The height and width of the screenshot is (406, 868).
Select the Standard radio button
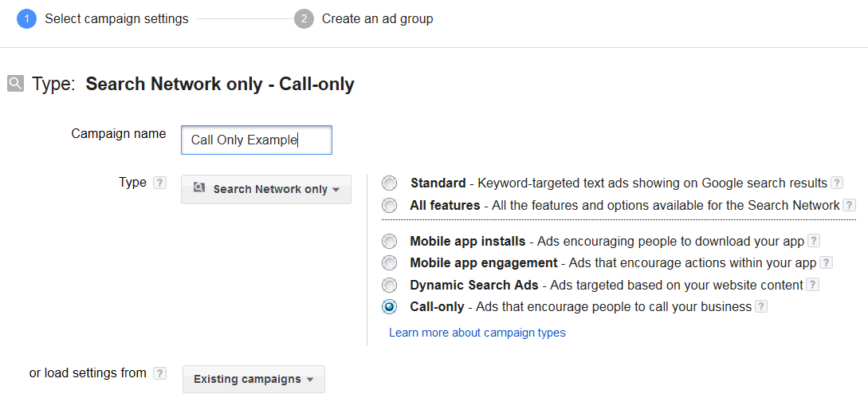coord(389,183)
